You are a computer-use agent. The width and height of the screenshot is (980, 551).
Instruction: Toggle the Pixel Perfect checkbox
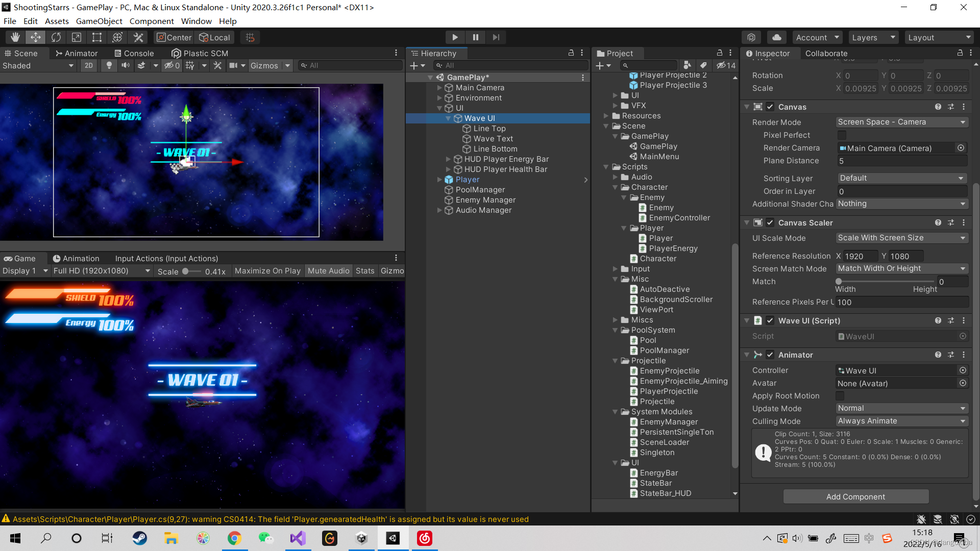coord(842,135)
